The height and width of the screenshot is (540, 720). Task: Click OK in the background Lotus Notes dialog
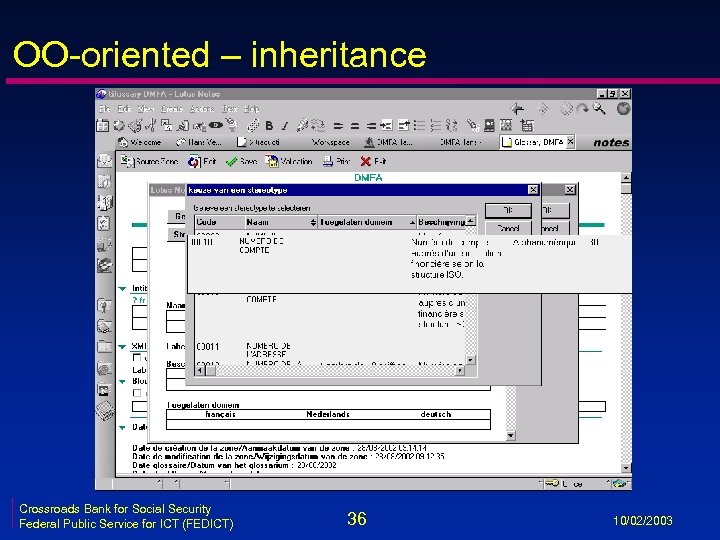point(555,210)
